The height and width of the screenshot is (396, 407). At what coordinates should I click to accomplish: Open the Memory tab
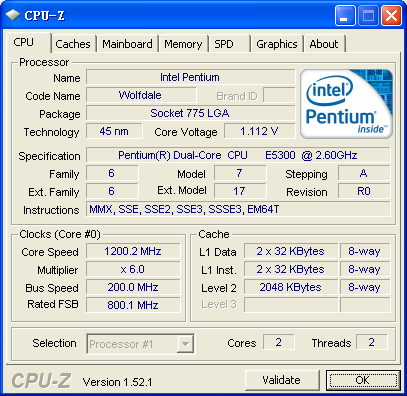183,44
